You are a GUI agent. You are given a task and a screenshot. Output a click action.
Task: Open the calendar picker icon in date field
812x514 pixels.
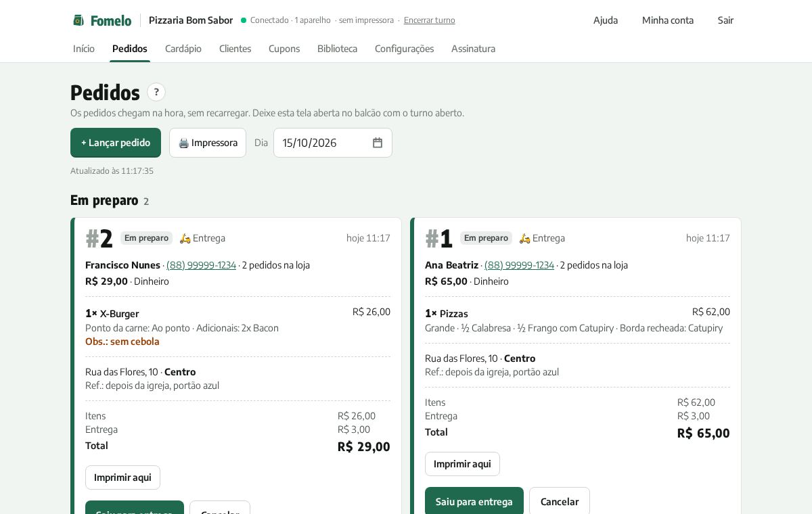tap(378, 143)
